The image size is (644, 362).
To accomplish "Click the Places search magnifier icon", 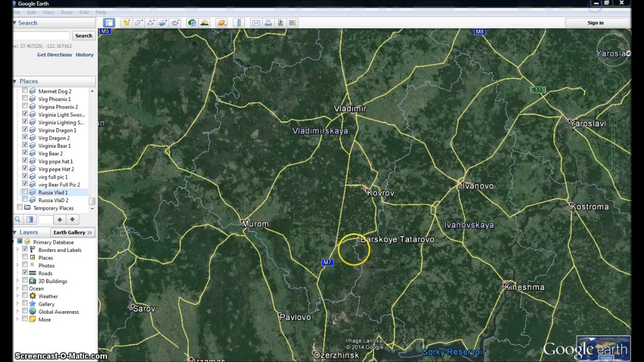I will (x=18, y=219).
